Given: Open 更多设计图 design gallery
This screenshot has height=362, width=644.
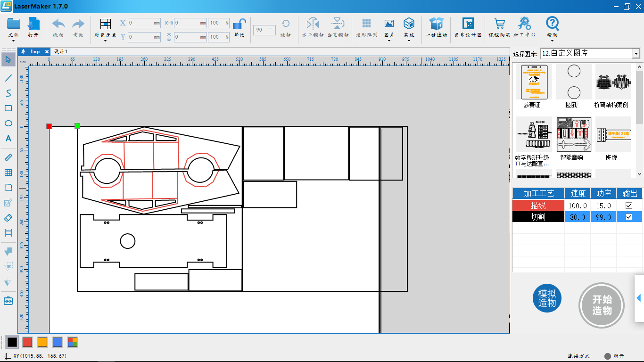Looking at the screenshot, I should pos(468,27).
